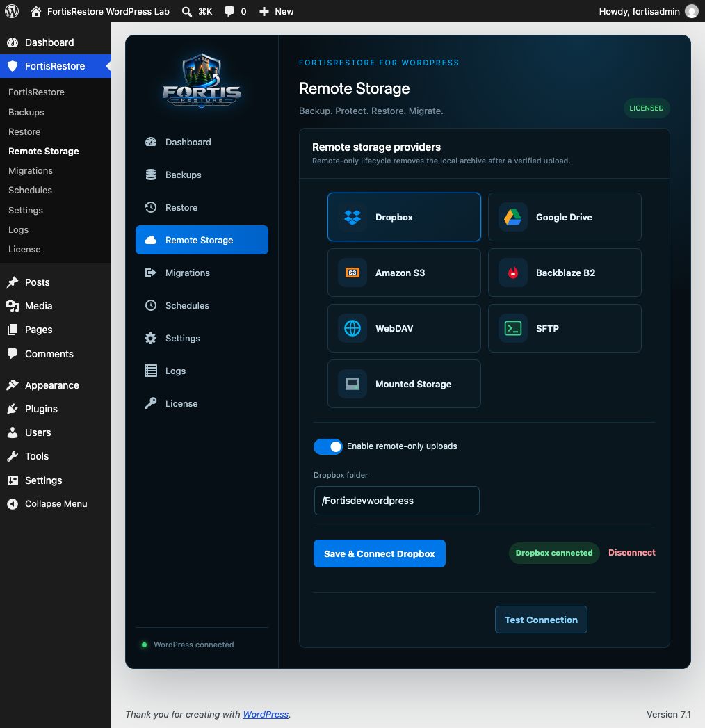Click the Appearance brush icon
The height and width of the screenshot is (728, 705).
[x=13, y=385]
